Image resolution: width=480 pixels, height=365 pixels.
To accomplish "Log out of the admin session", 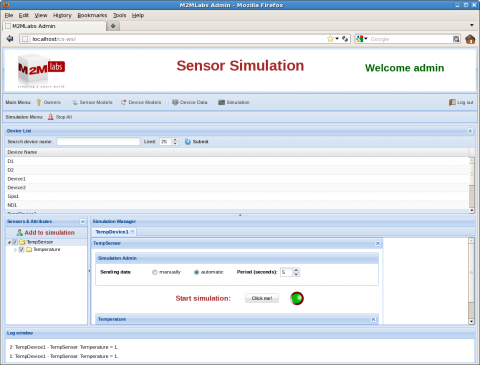I will coord(461,102).
